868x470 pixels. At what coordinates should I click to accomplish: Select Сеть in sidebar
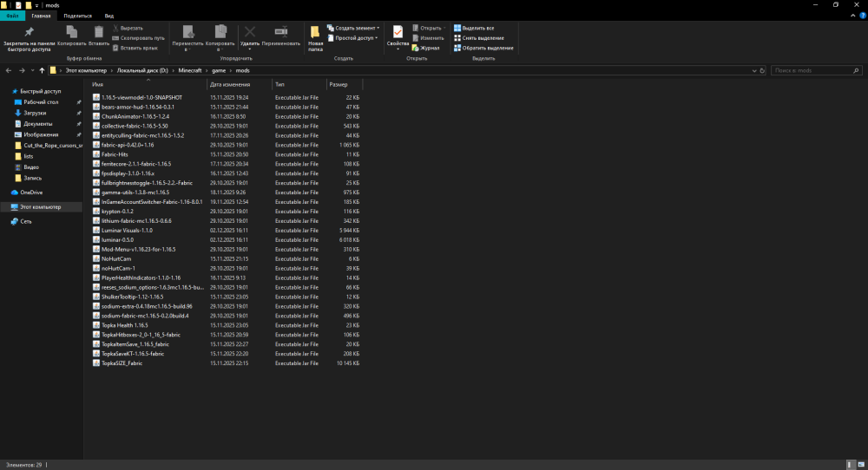coord(25,221)
